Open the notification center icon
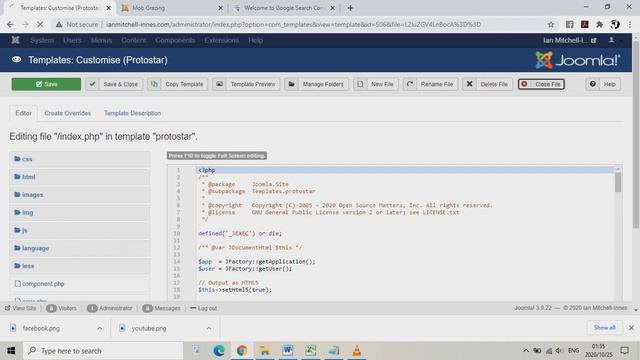The width and height of the screenshot is (640, 360). point(624,351)
